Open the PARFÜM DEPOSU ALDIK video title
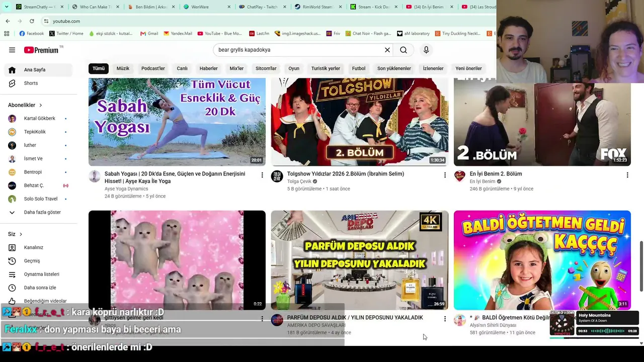 tap(355, 318)
